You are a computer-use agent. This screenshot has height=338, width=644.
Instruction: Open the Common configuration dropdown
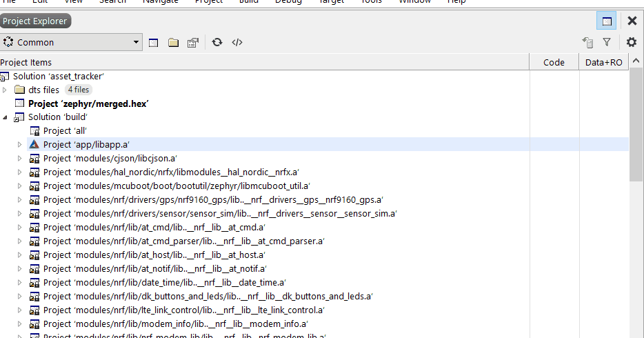[x=71, y=42]
